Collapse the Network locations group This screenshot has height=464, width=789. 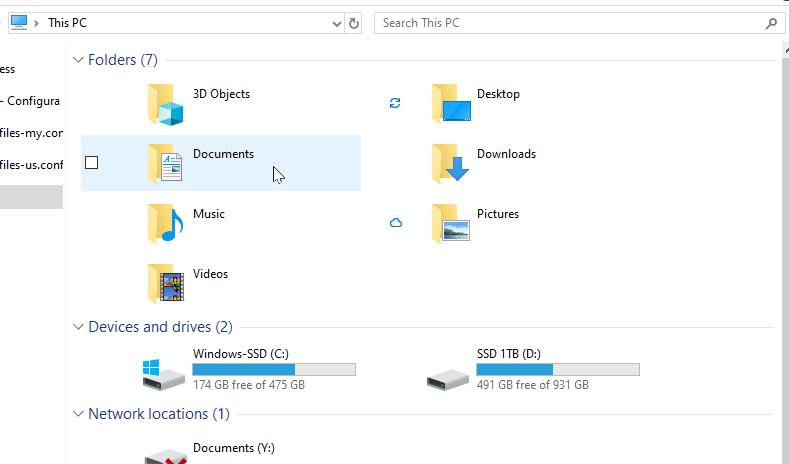(x=78, y=414)
